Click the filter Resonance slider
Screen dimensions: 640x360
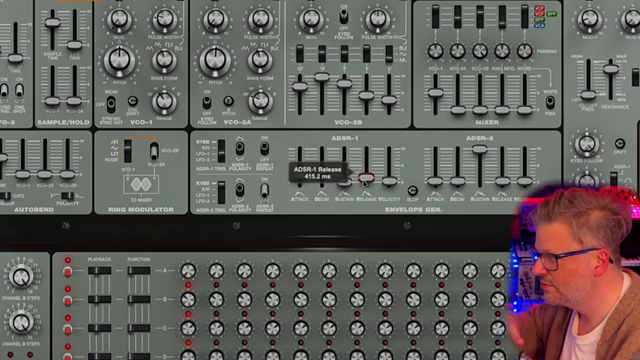pos(611,69)
